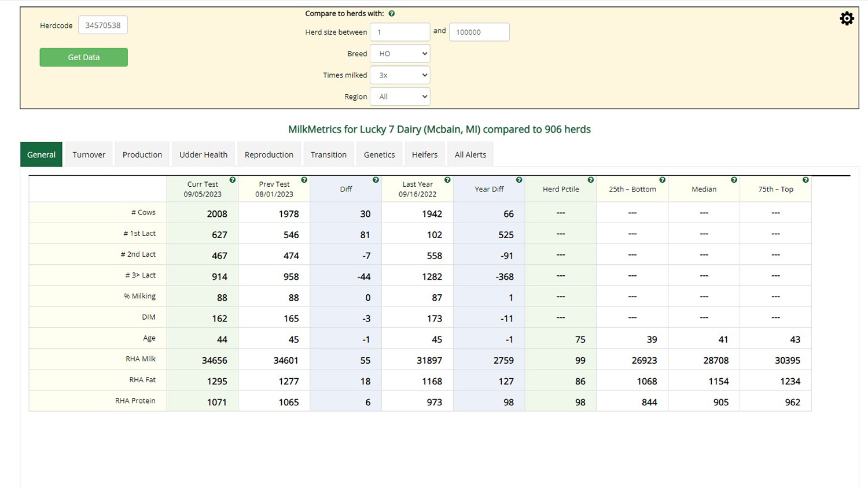Open the settings gear icon
The width and height of the screenshot is (868, 488).
tap(847, 19)
